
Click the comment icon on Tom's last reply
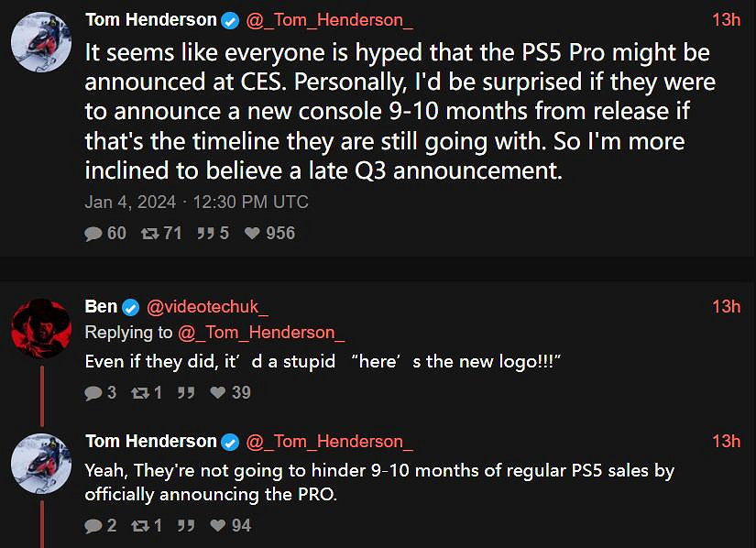[x=93, y=526]
